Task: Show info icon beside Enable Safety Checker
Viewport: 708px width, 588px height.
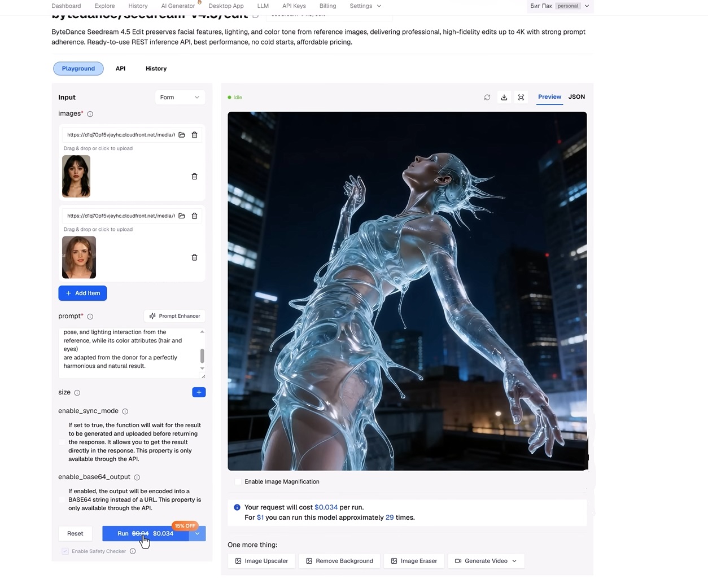Action: click(133, 551)
